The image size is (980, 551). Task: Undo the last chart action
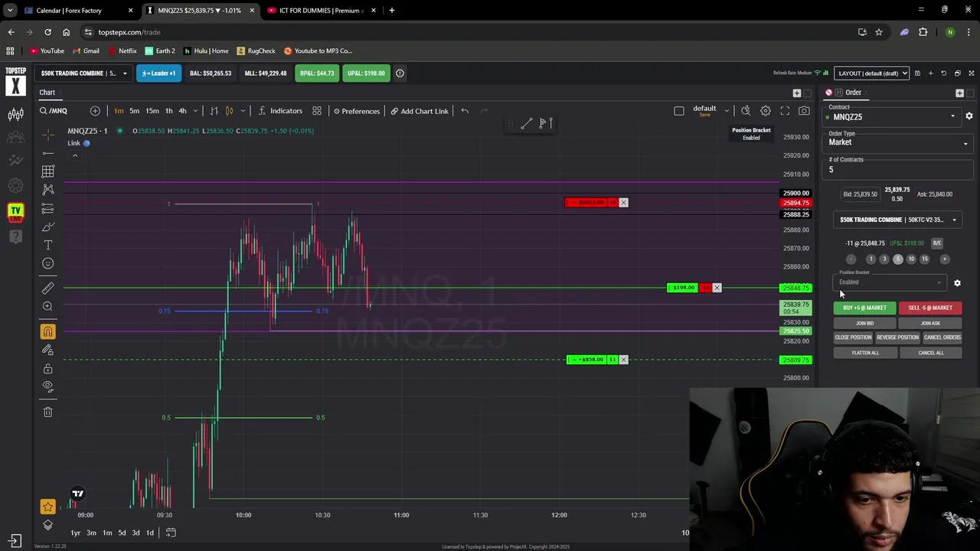tap(465, 111)
